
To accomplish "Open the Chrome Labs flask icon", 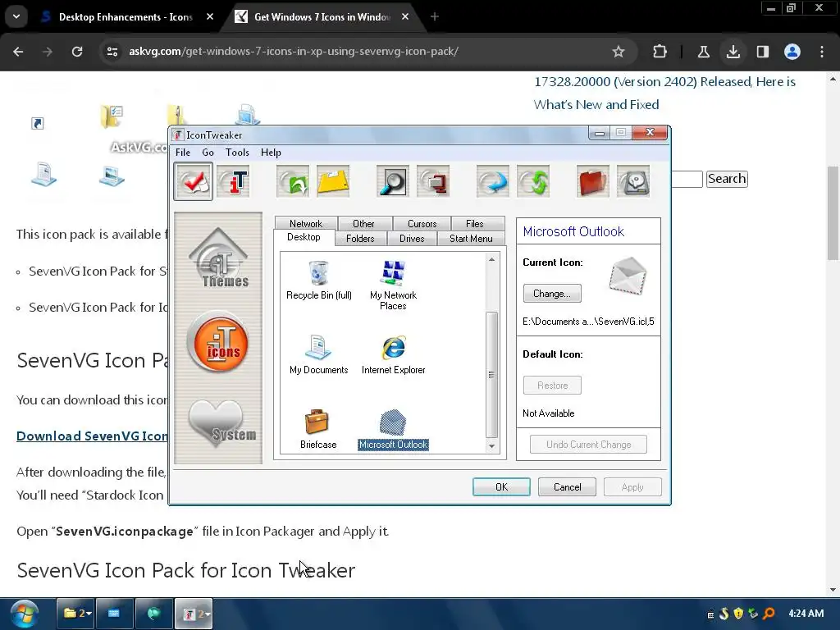I will click(703, 52).
